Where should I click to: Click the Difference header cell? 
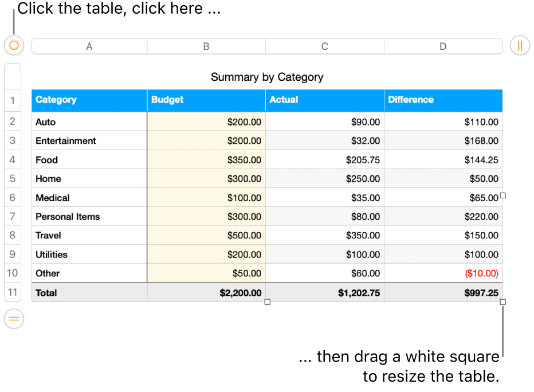pos(443,100)
